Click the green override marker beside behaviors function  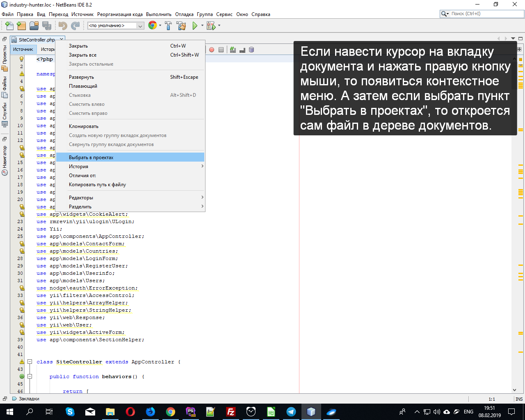[x=22, y=377]
